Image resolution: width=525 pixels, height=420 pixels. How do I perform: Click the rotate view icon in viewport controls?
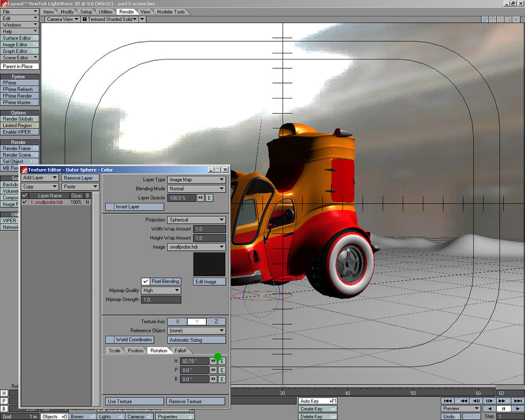point(500,19)
